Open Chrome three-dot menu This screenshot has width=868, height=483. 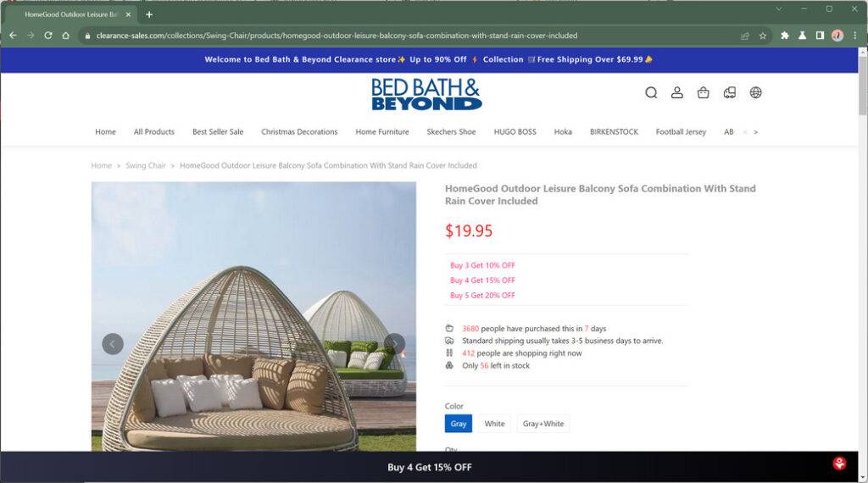coord(855,36)
